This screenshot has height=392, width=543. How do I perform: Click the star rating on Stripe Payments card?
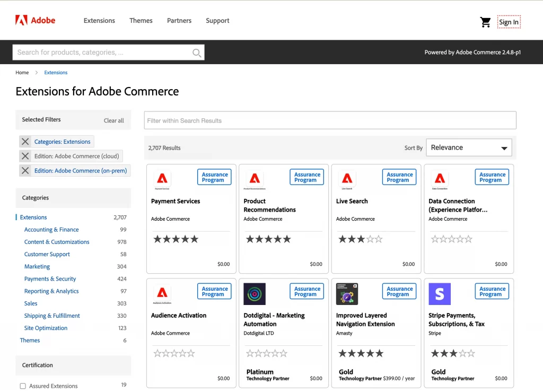[453, 353]
